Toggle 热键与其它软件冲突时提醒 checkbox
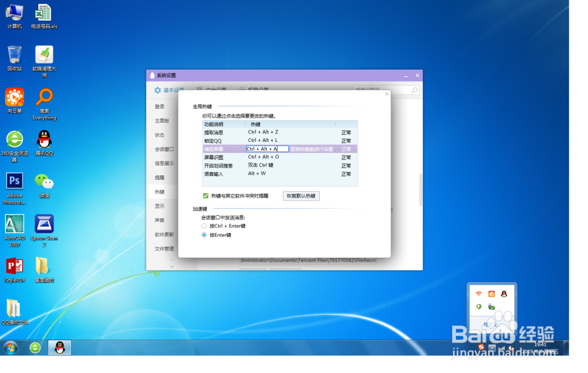This screenshot has width=588, height=373. [x=205, y=196]
